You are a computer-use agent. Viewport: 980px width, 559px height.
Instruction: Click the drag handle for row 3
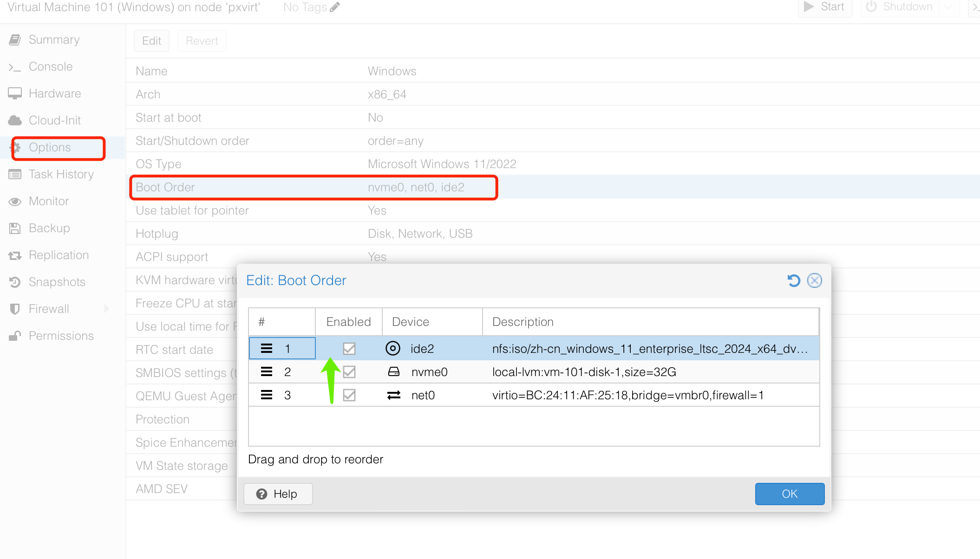(267, 395)
